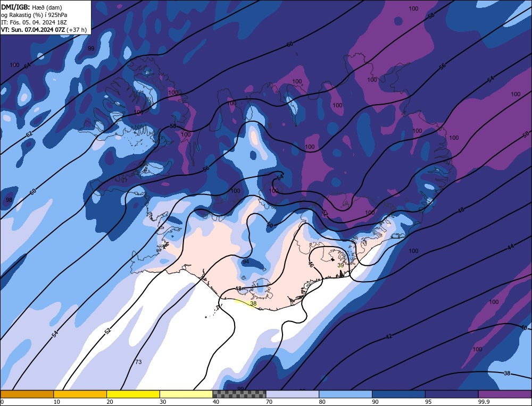
Task: Click the header line 'DMI/IGB: Hæð (dam)'
Action: click(x=31, y=7)
